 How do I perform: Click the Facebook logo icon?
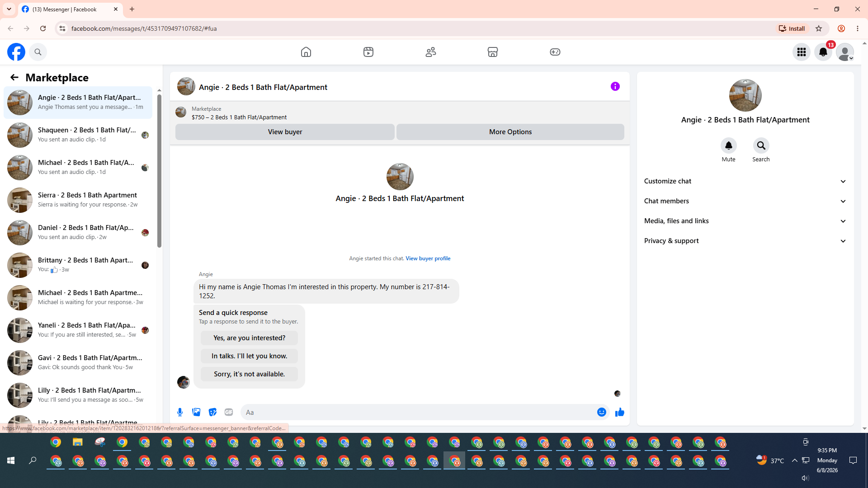click(16, 52)
